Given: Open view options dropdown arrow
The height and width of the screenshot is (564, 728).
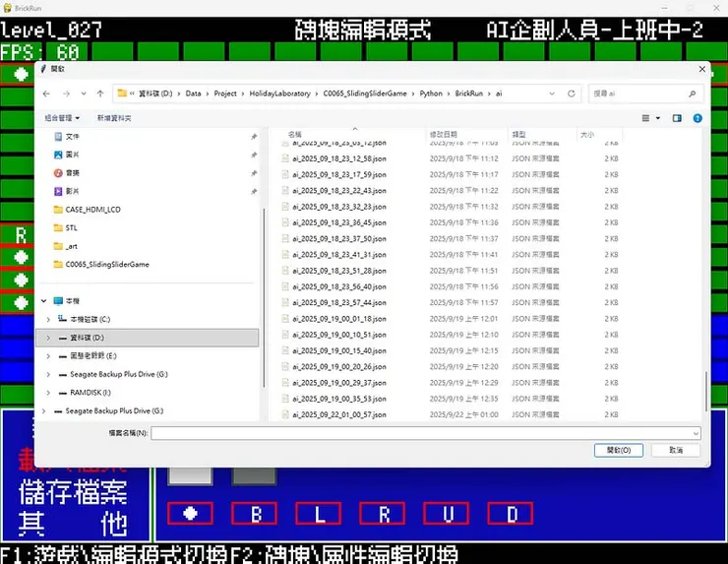Looking at the screenshot, I should pyautogui.click(x=658, y=118).
